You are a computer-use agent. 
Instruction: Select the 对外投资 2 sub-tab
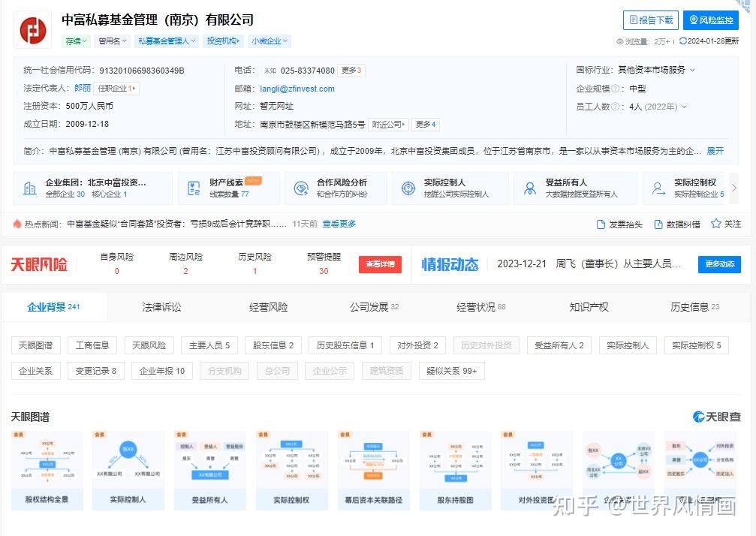pos(417,345)
